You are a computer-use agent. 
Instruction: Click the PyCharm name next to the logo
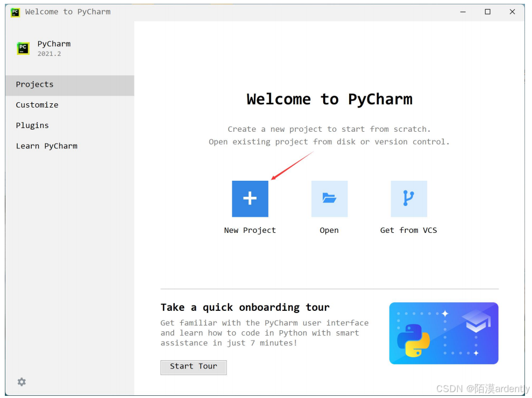tap(54, 44)
